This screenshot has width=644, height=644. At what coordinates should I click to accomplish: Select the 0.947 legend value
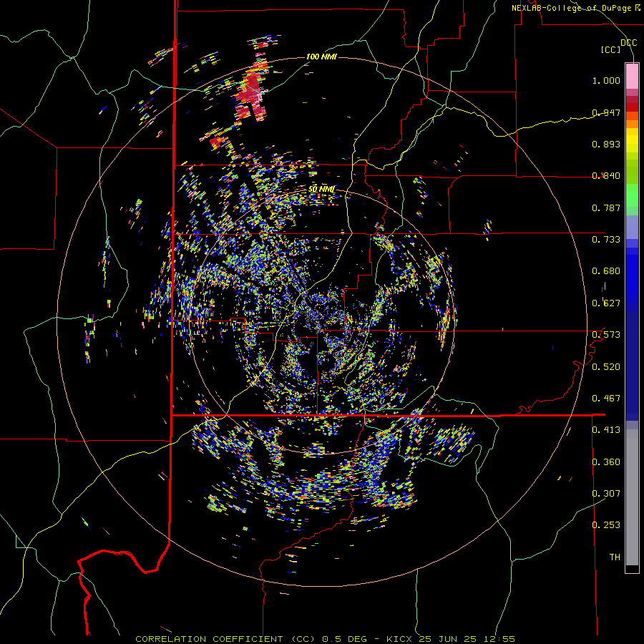(x=606, y=112)
